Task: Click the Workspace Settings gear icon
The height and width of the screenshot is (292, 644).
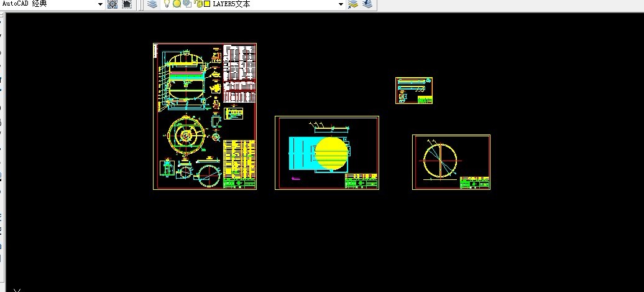Action: 112,4
